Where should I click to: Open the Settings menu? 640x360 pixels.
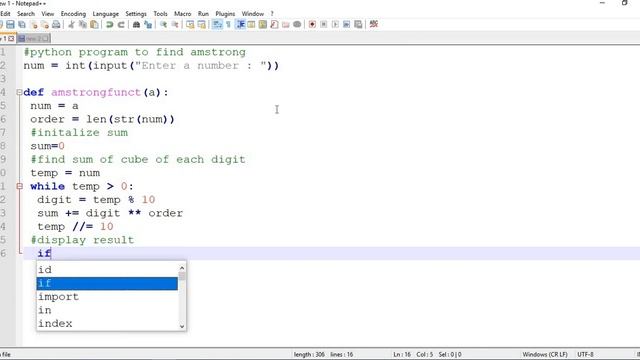pyautogui.click(x=136, y=13)
